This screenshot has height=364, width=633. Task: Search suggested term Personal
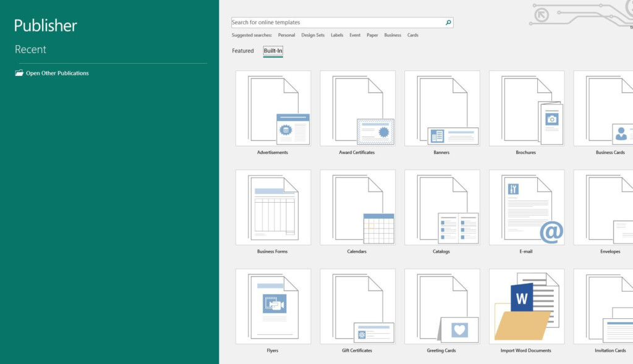point(286,35)
